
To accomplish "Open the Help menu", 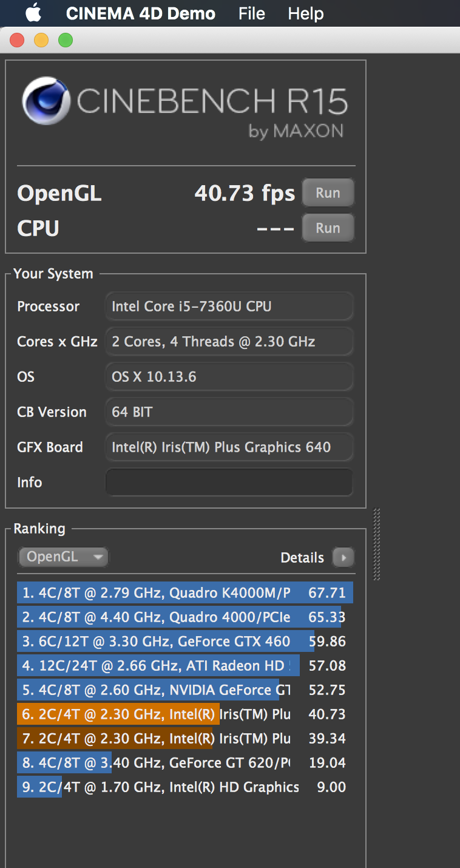I will [x=306, y=13].
